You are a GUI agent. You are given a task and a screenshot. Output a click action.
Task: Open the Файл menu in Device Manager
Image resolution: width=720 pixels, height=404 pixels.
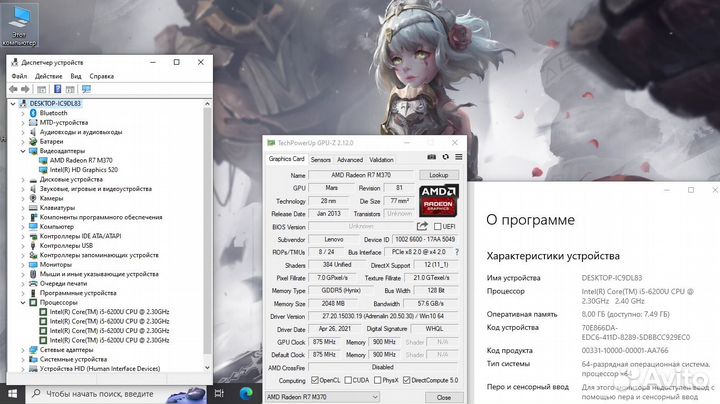point(19,76)
